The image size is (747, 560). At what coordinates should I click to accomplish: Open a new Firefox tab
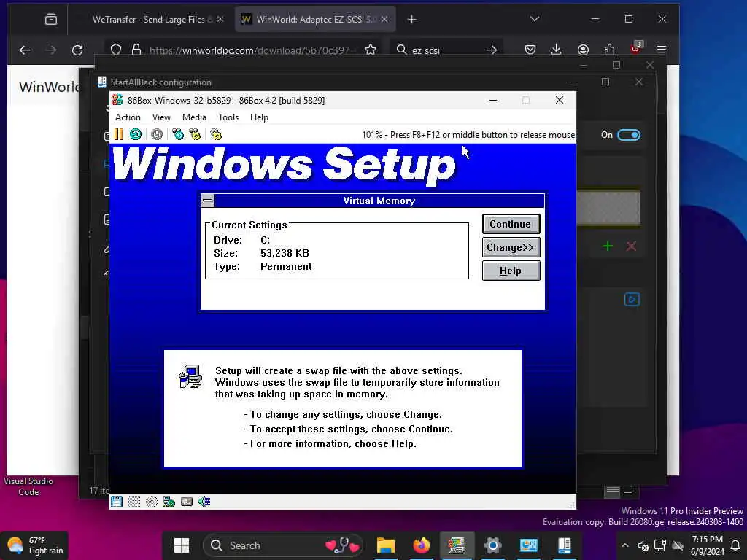[412, 20]
